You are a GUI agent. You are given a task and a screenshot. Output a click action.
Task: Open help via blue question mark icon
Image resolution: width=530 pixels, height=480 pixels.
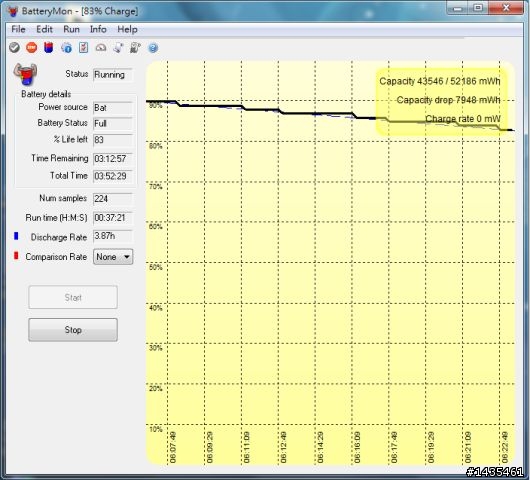tap(153, 48)
